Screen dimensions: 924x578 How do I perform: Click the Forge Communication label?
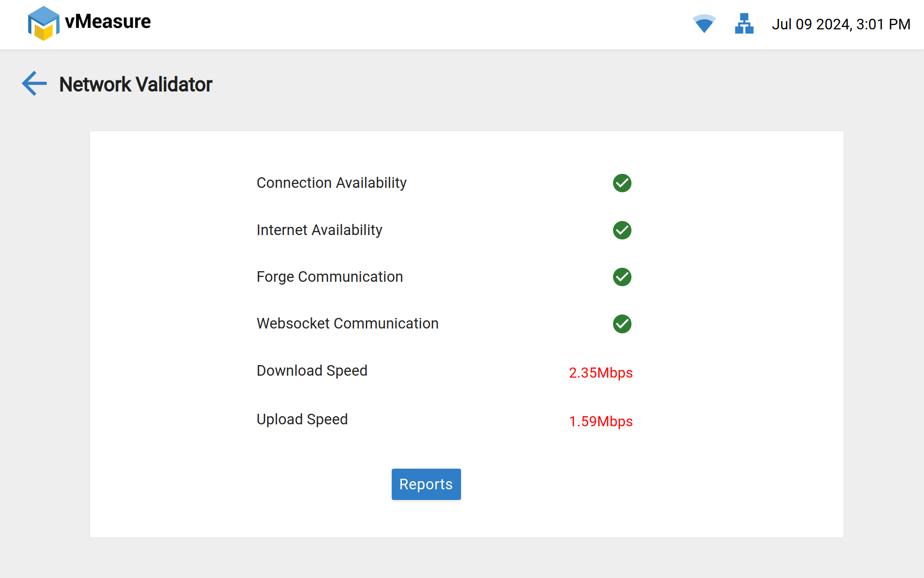coord(330,277)
